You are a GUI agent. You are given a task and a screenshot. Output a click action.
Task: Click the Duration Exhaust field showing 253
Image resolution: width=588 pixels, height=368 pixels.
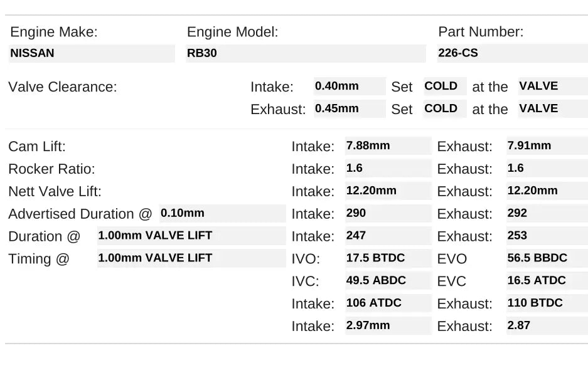(x=547, y=236)
